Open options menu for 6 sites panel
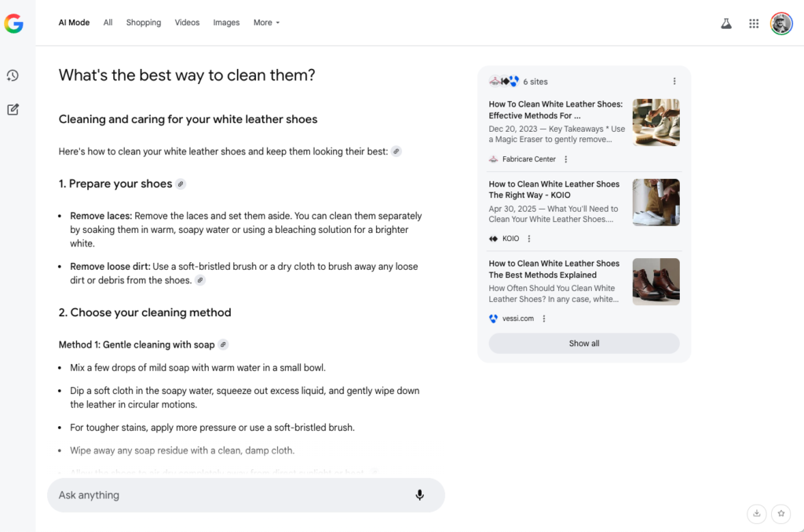The width and height of the screenshot is (804, 532). (674, 82)
